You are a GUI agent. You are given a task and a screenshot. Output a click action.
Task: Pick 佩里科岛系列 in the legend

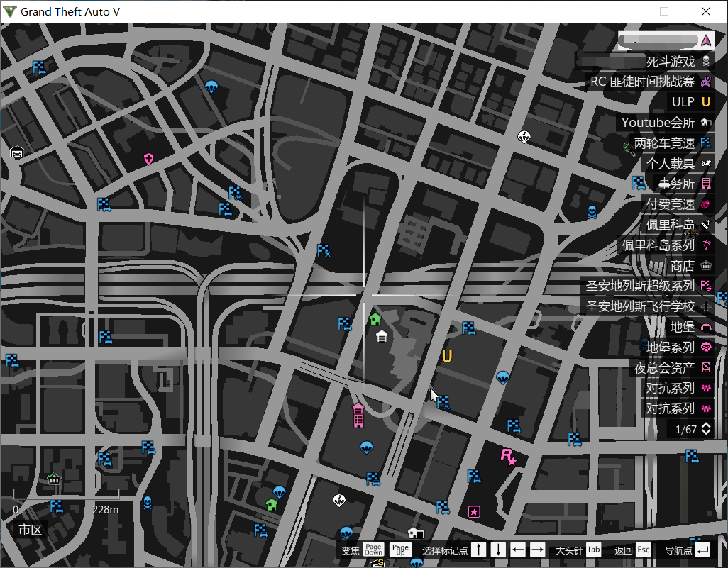click(666, 245)
